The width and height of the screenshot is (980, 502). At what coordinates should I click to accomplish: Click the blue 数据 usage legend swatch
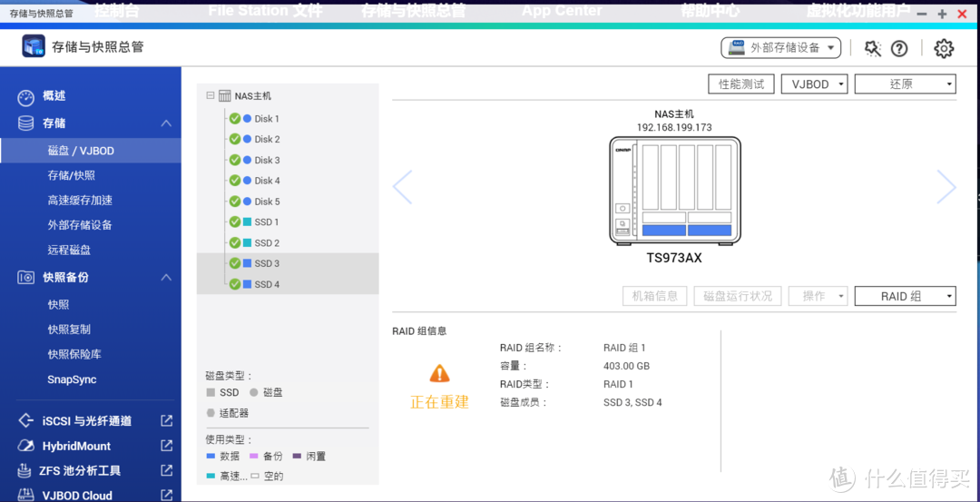pyautogui.click(x=211, y=457)
